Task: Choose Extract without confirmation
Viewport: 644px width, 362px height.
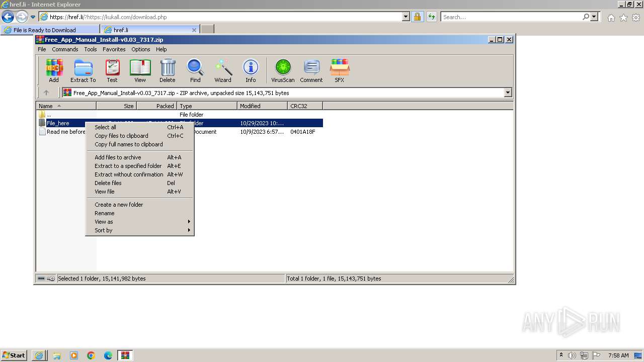Action: [140, 174]
